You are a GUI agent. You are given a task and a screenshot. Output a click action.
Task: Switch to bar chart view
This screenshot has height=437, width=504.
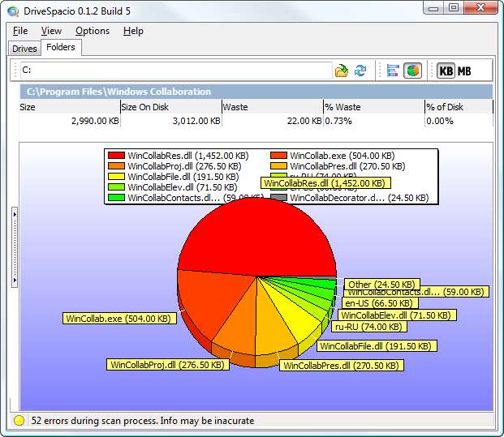393,71
